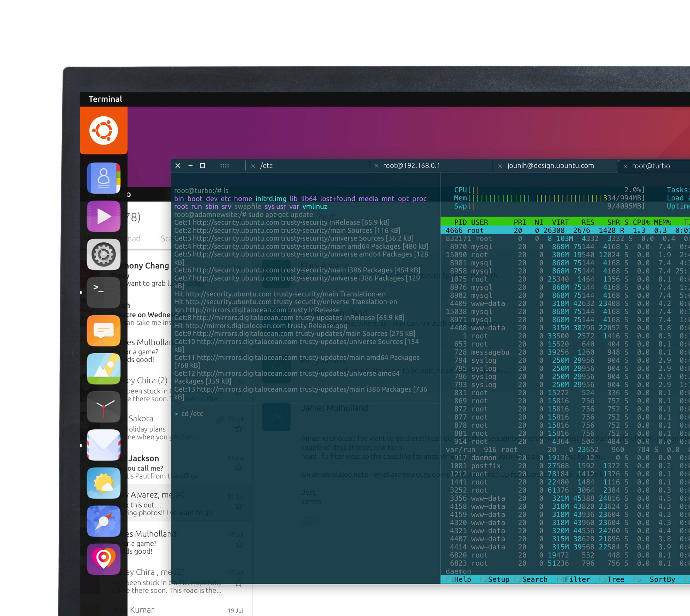Switch to the /etc terminal tab

pyautogui.click(x=266, y=165)
